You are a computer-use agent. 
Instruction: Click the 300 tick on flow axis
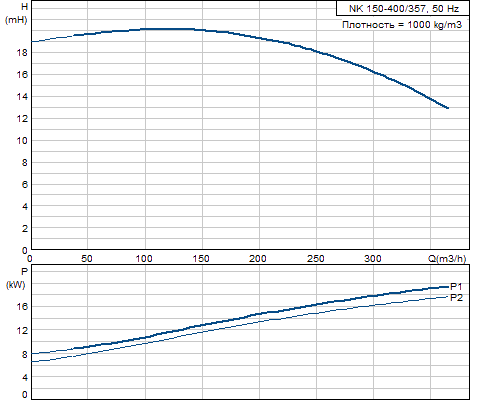[x=372, y=259]
